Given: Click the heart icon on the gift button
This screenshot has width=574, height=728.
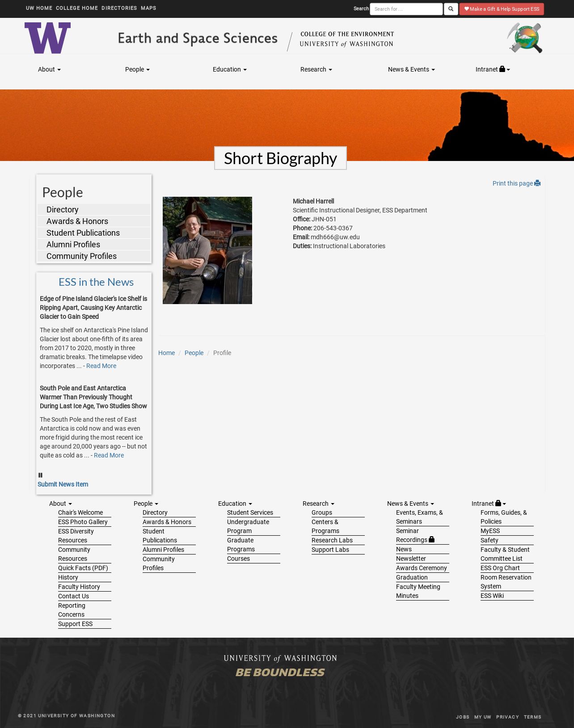Looking at the screenshot, I should click(466, 9).
